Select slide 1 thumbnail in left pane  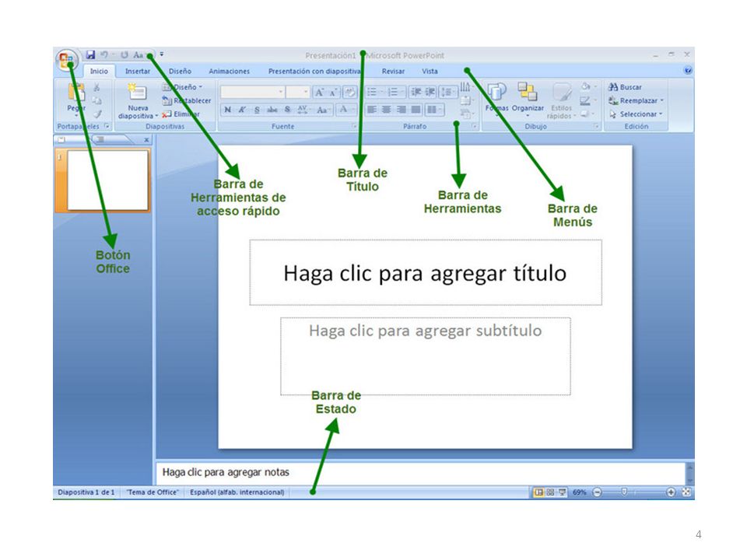107,180
